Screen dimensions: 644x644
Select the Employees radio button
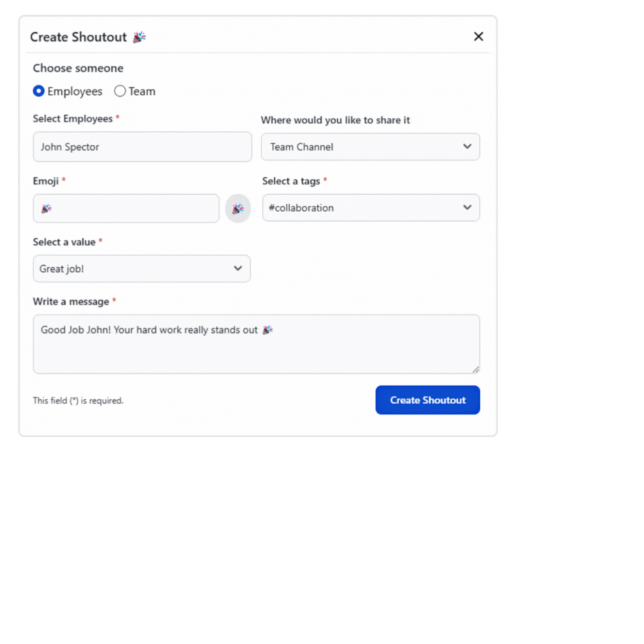coord(39,91)
